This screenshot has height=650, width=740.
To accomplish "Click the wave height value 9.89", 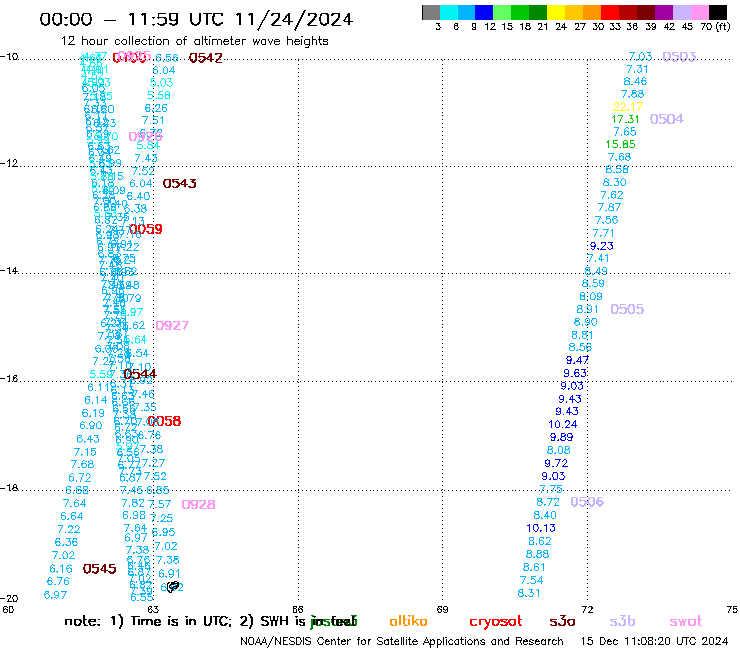I will click(x=562, y=437).
